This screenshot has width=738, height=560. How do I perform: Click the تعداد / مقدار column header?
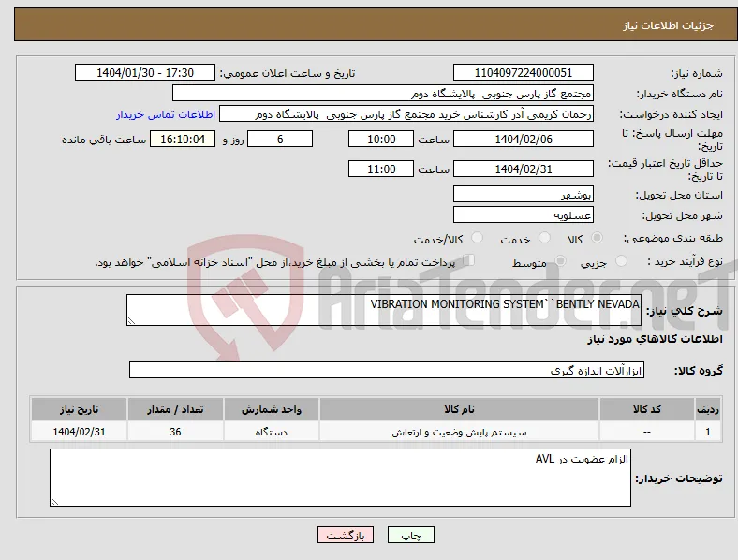175,409
